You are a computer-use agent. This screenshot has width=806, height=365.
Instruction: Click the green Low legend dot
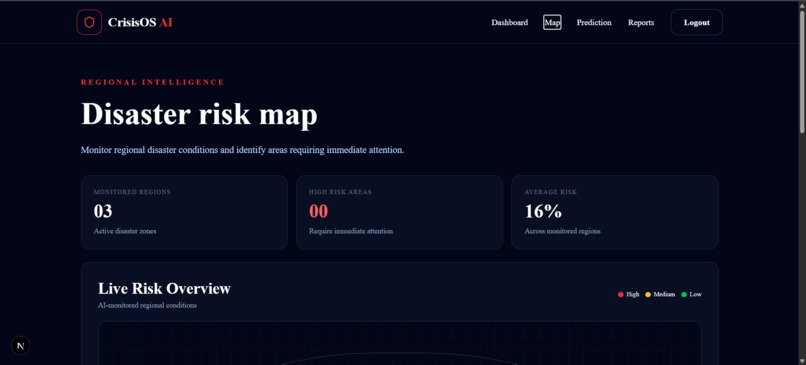point(684,295)
